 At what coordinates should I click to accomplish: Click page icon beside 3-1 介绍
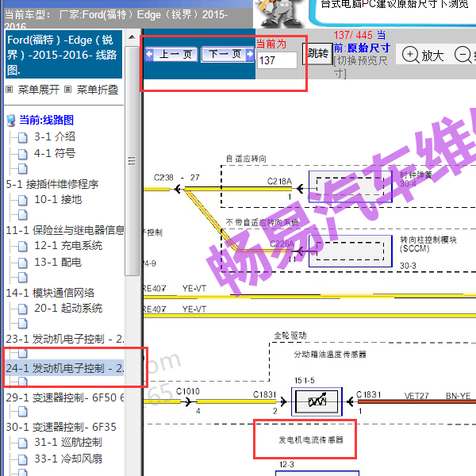[22, 137]
